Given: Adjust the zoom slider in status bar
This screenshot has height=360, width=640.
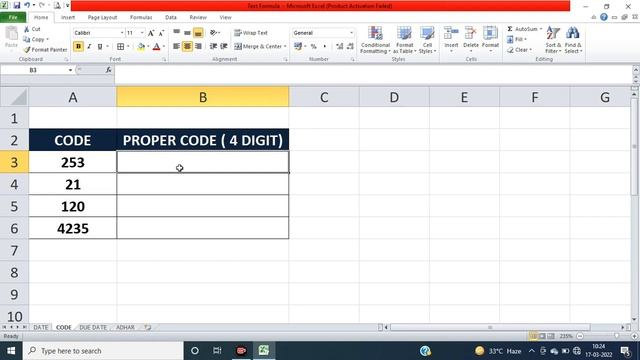Looking at the screenshot, I should pyautogui.click(x=616, y=336).
